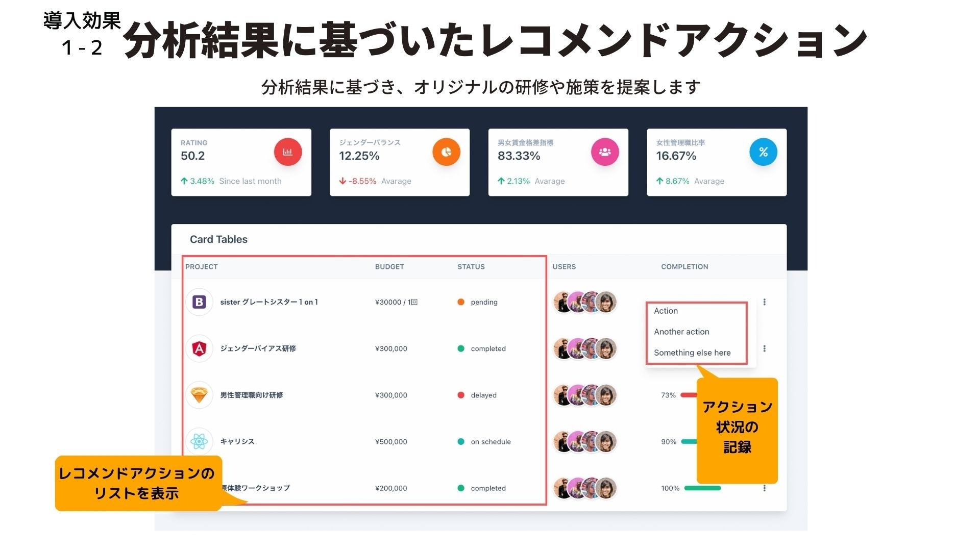Click the red bar chart RATING icon
The width and height of the screenshot is (980, 551).
(288, 152)
